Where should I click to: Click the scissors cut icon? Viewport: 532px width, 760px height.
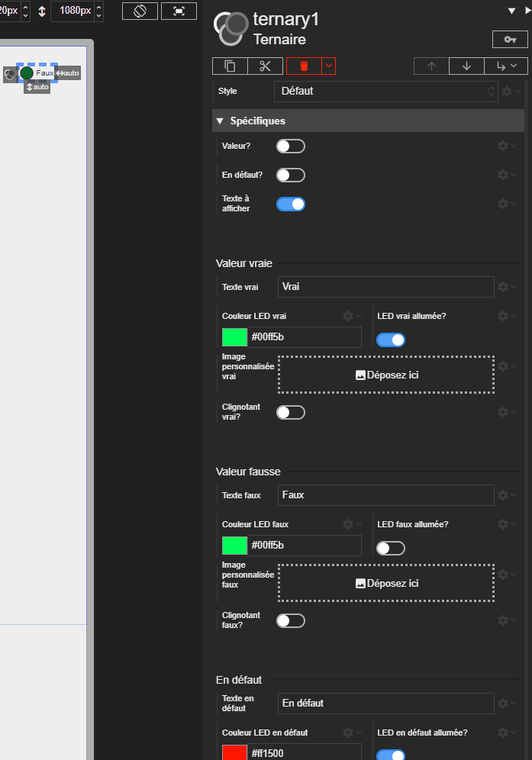(x=266, y=66)
